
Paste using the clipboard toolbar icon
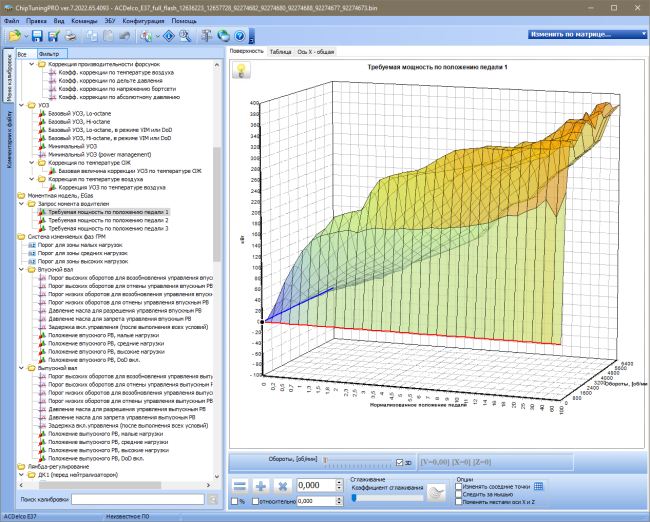tap(108, 36)
